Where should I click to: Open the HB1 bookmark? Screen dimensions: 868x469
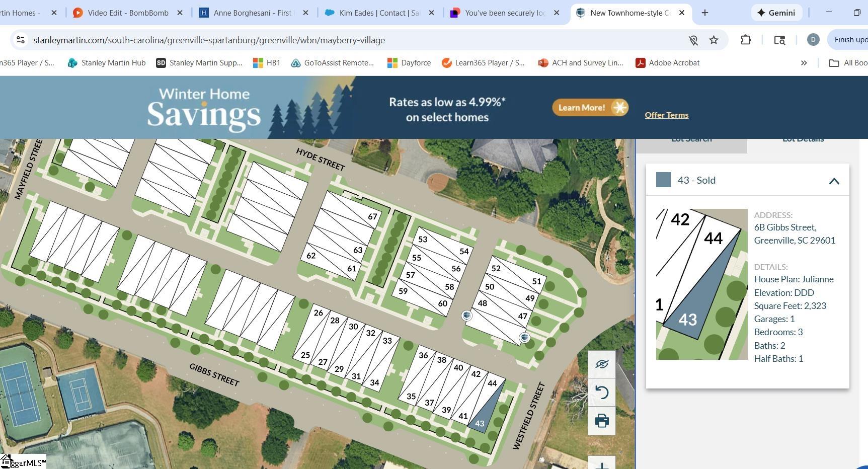(x=267, y=63)
